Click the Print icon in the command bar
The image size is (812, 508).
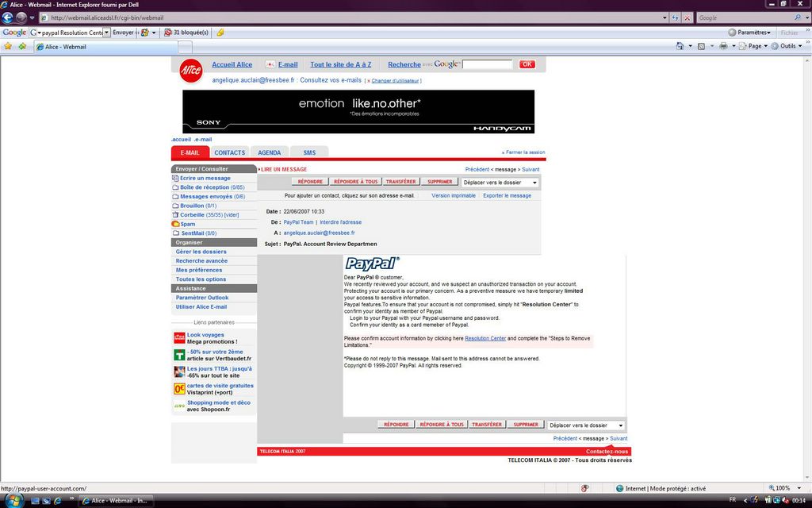[722, 46]
